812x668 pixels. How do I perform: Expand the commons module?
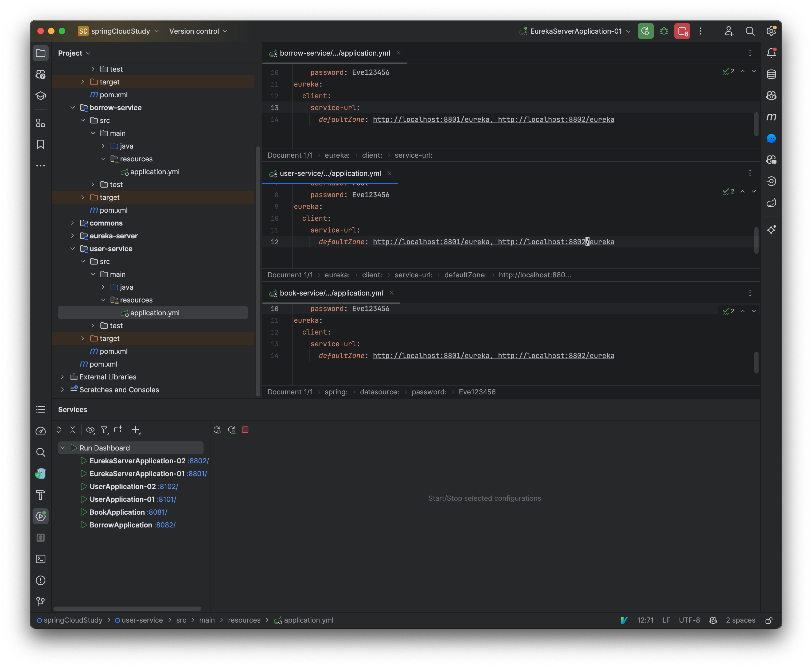73,223
